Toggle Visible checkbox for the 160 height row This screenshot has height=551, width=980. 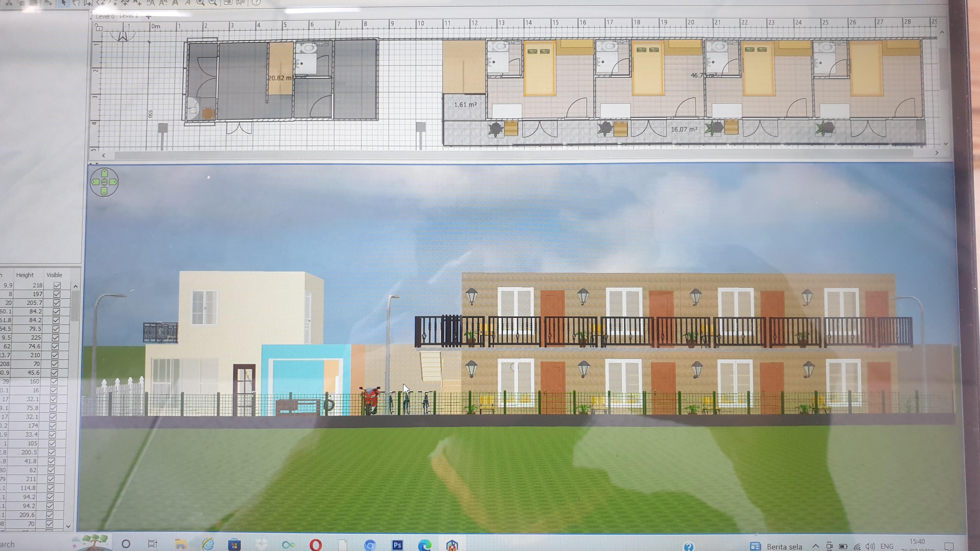(54, 381)
